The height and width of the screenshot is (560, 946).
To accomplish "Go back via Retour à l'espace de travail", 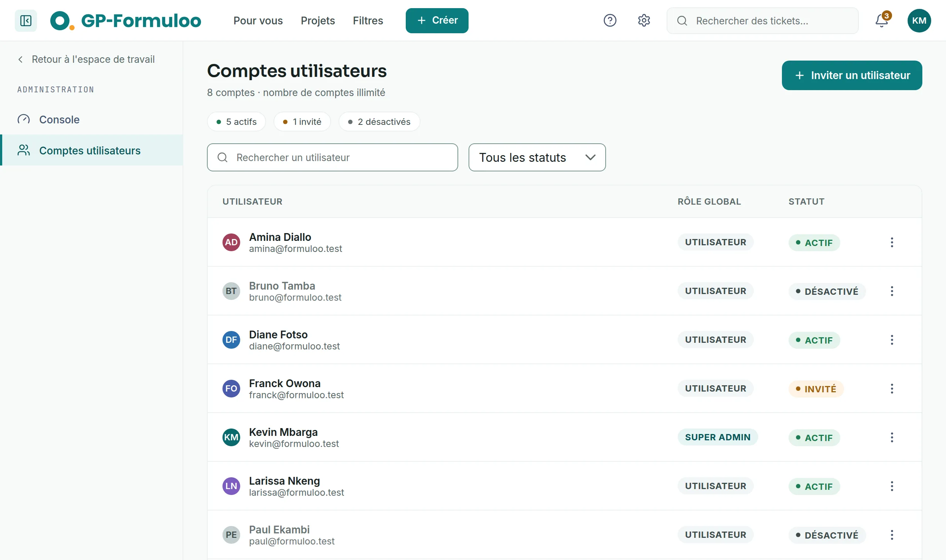I will click(86, 59).
